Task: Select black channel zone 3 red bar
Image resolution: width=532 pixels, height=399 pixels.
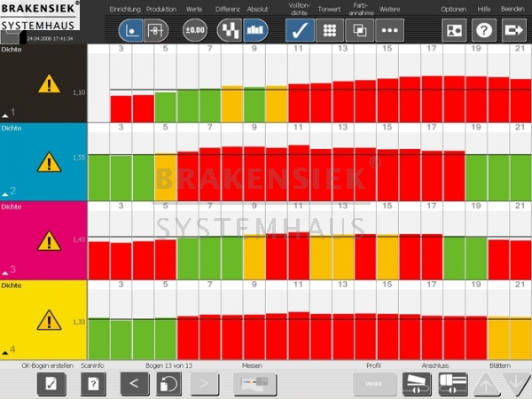Action: [x=121, y=109]
